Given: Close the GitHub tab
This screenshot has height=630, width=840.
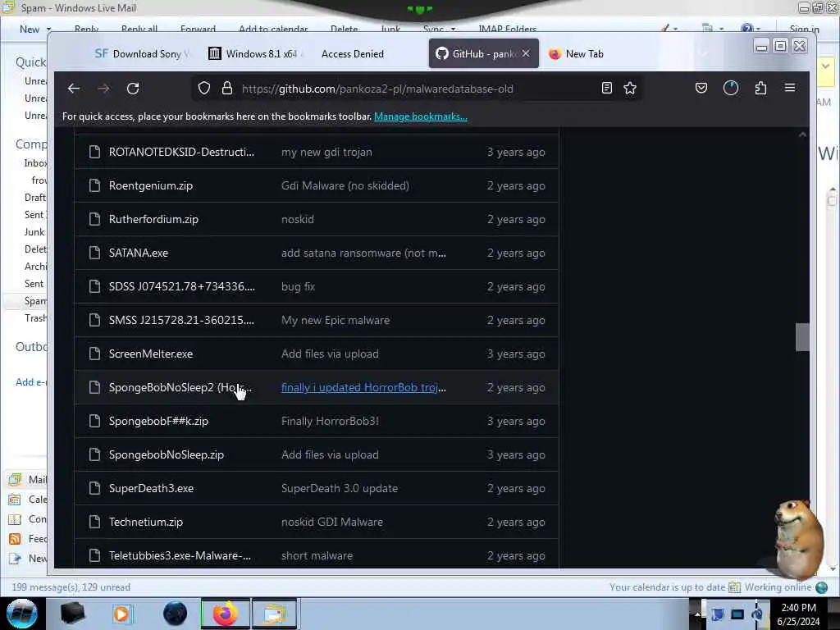Looking at the screenshot, I should click(x=526, y=53).
